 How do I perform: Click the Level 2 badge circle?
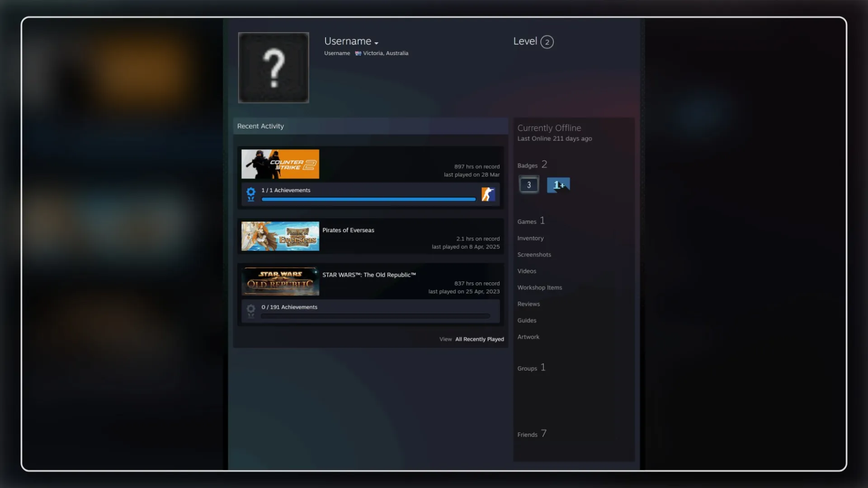click(x=547, y=42)
